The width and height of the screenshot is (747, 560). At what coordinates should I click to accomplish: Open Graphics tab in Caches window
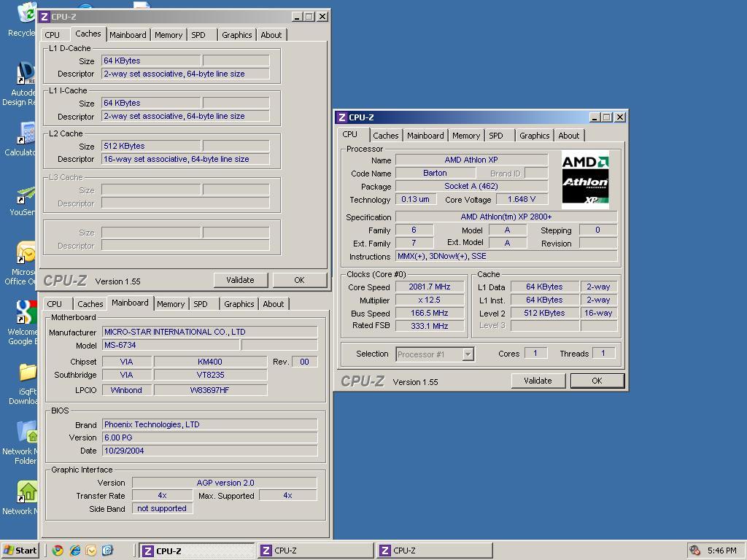237,35
